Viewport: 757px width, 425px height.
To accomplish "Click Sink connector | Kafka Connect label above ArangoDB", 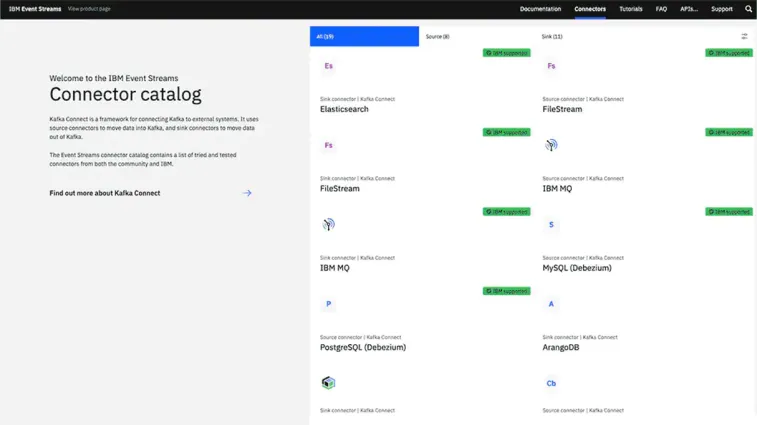I will [x=579, y=337].
